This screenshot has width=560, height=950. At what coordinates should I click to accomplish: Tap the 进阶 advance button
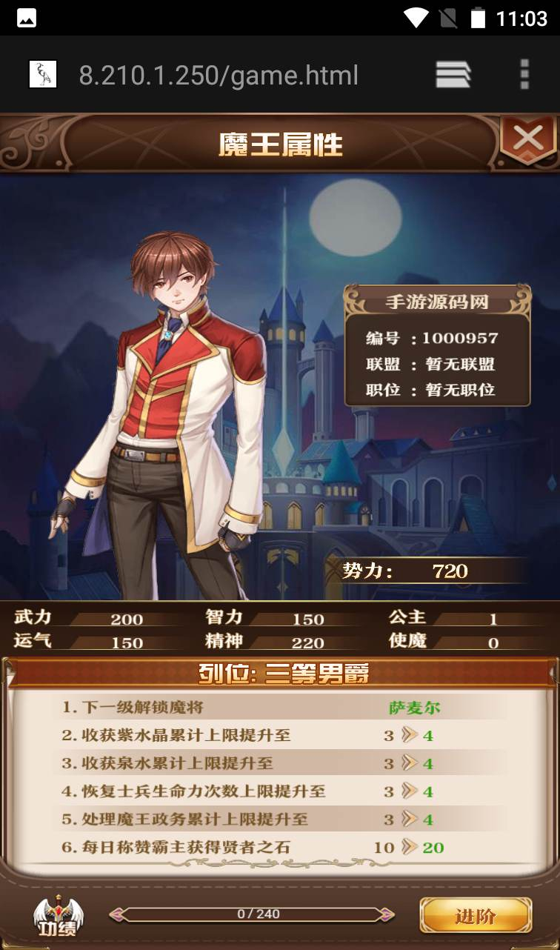476,916
